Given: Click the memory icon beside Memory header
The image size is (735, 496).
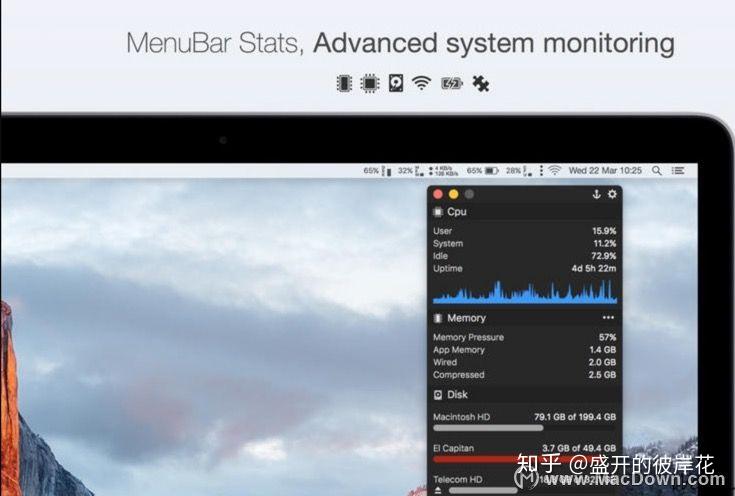Looking at the screenshot, I should [x=438, y=318].
